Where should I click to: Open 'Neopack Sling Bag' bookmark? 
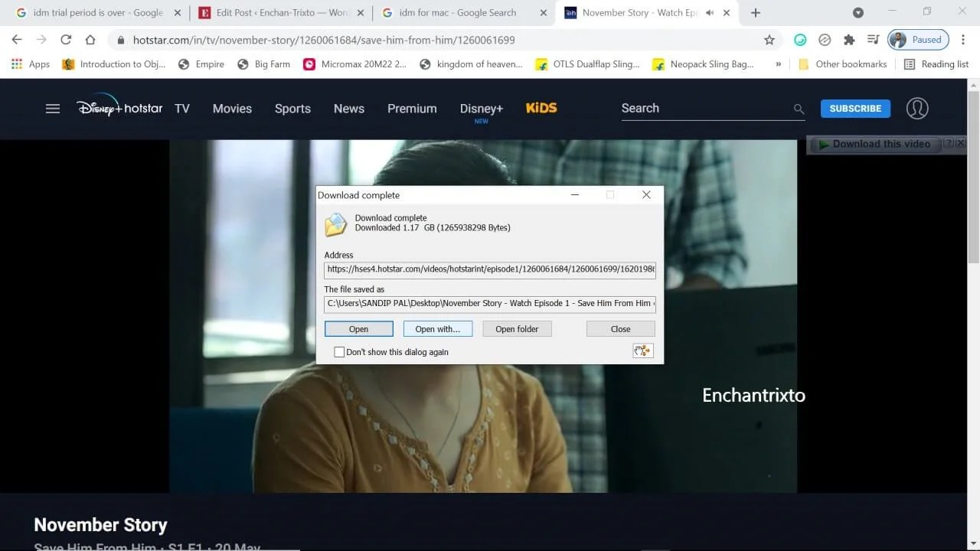click(x=704, y=64)
